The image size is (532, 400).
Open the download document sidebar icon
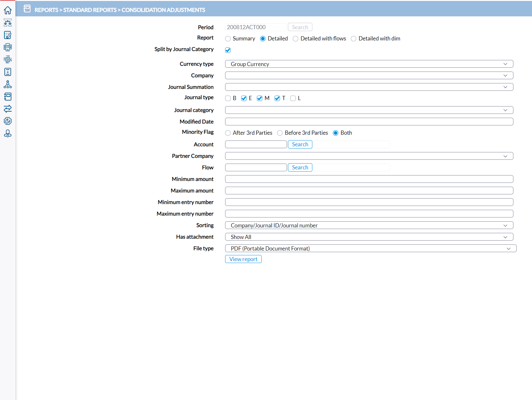[x=8, y=72]
